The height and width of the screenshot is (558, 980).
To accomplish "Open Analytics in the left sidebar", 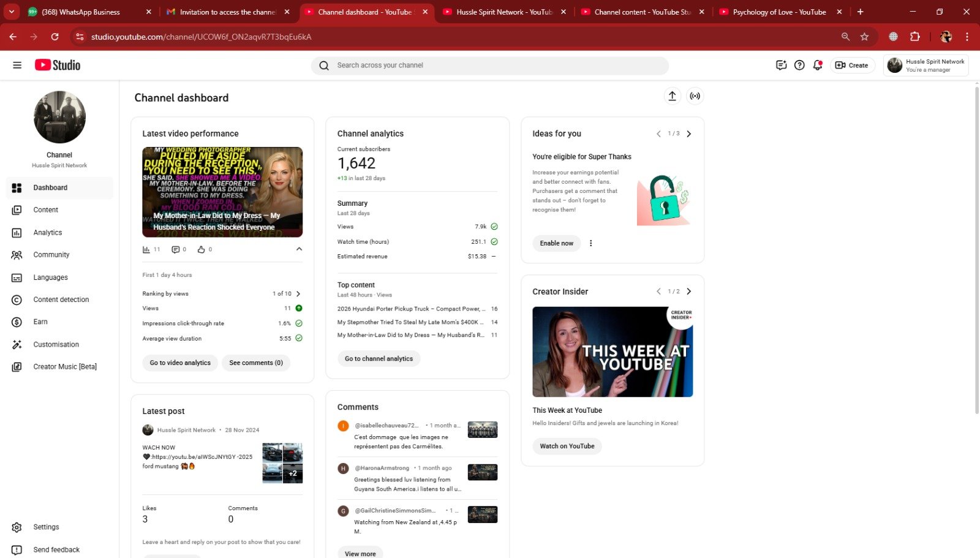I will 48,233.
